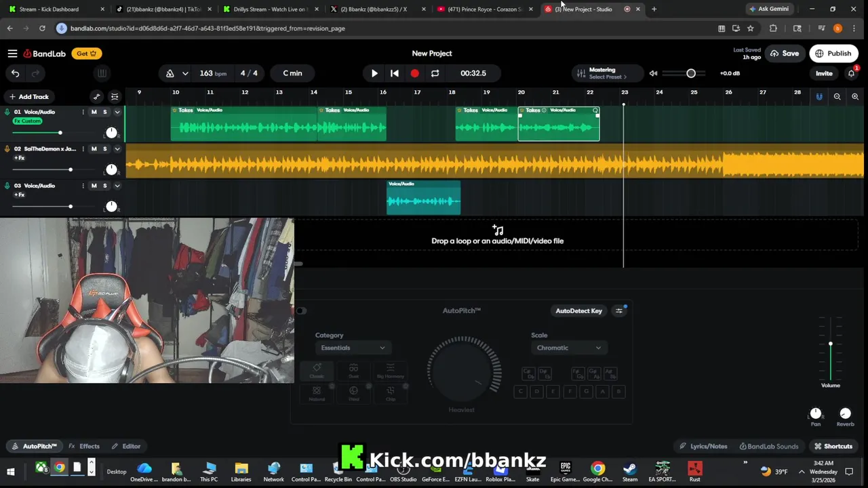Open Fx Custom on track 01
Viewport: 868px width, 488px height.
point(27,121)
